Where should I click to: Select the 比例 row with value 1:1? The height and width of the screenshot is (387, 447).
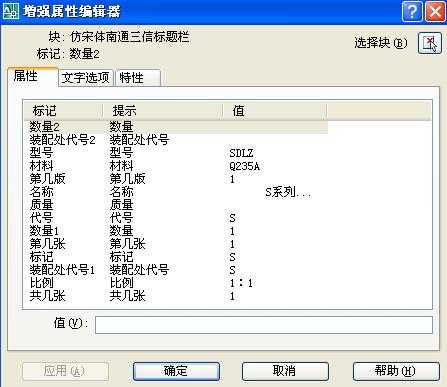(x=176, y=283)
